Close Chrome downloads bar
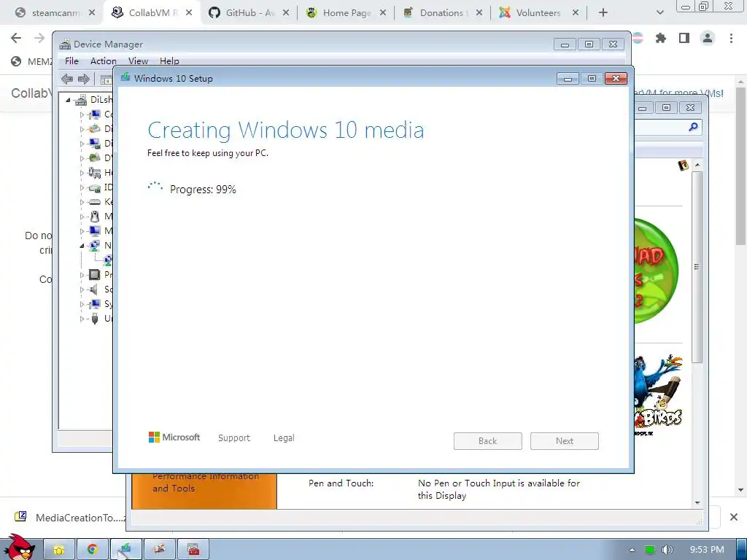Viewport: 747px width, 560px height. click(x=734, y=517)
